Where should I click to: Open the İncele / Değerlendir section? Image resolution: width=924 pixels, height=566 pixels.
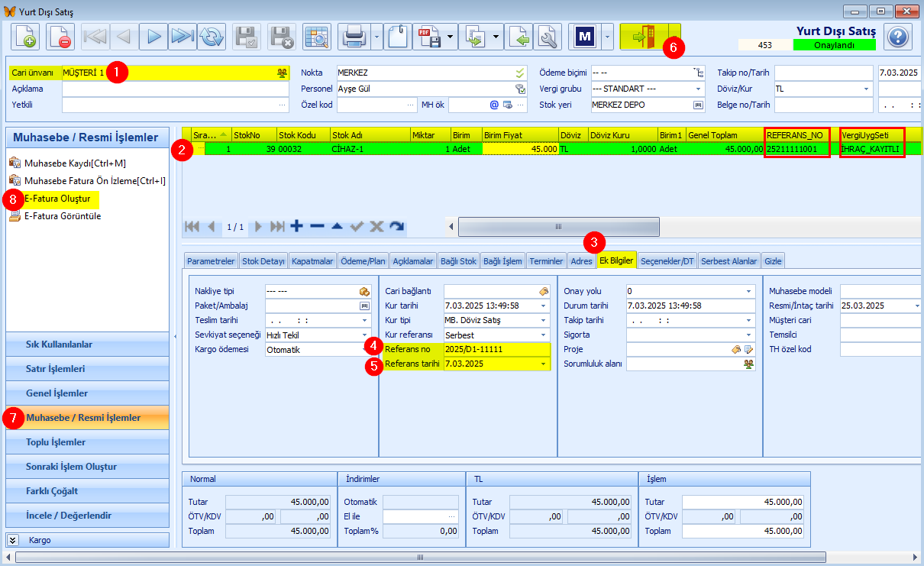(x=87, y=516)
